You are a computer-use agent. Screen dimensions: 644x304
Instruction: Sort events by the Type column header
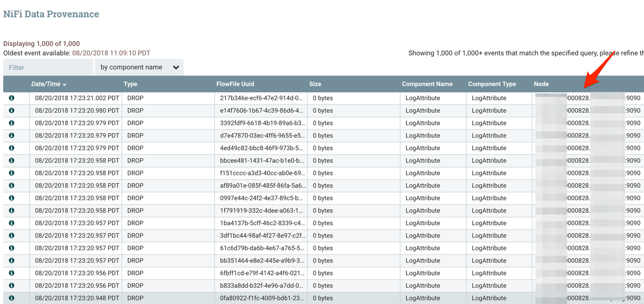click(130, 84)
